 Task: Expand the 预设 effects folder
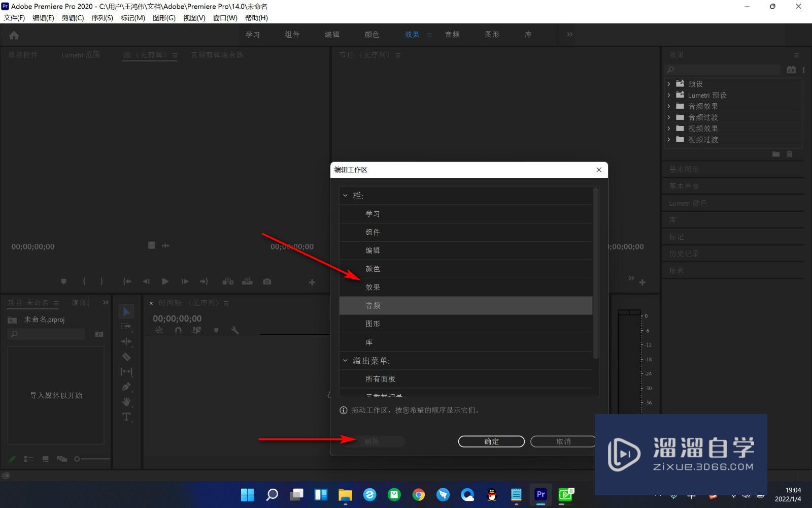click(x=669, y=84)
